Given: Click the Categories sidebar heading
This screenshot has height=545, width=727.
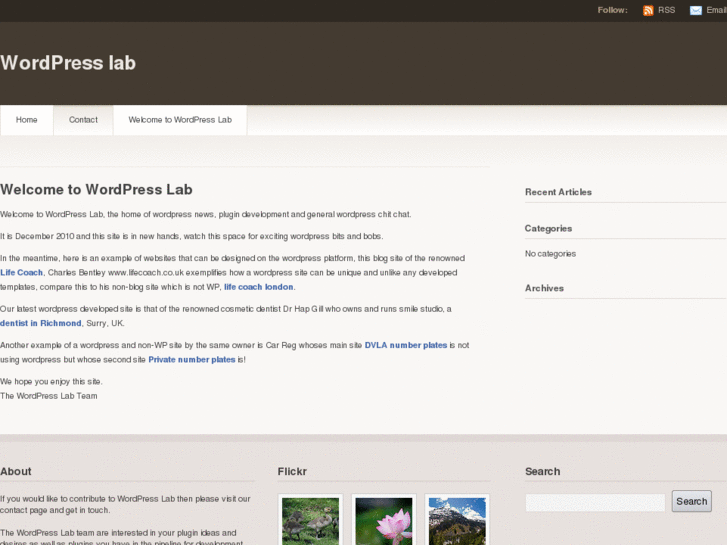Looking at the screenshot, I should click(x=548, y=229).
